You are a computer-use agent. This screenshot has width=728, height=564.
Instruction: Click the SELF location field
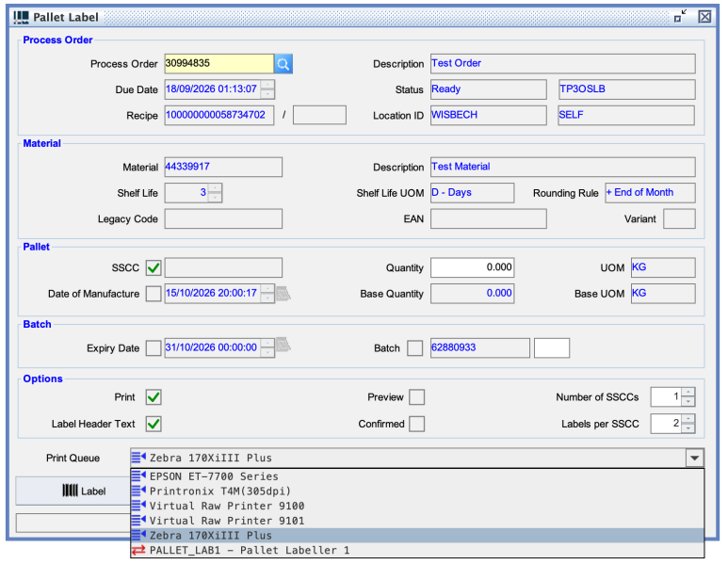[626, 115]
